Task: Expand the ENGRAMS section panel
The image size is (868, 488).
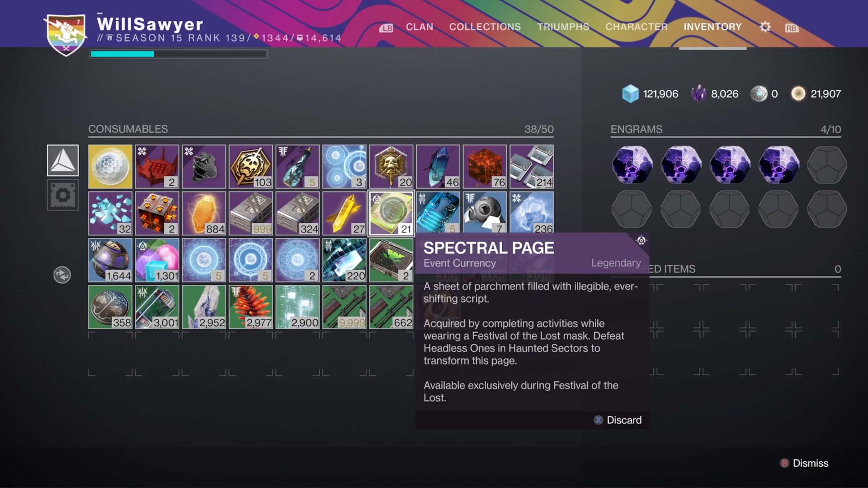Action: [x=637, y=128]
